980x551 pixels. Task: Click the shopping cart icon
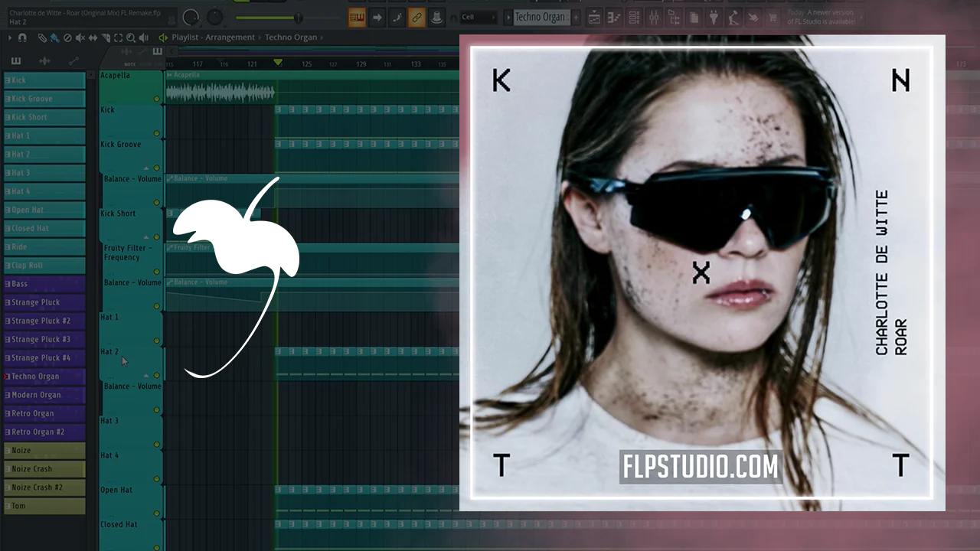click(x=773, y=17)
